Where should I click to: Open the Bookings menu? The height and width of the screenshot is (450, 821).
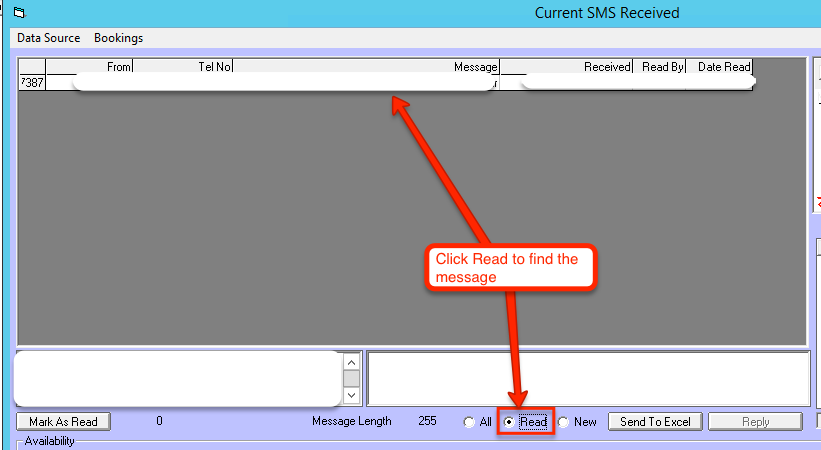118,38
